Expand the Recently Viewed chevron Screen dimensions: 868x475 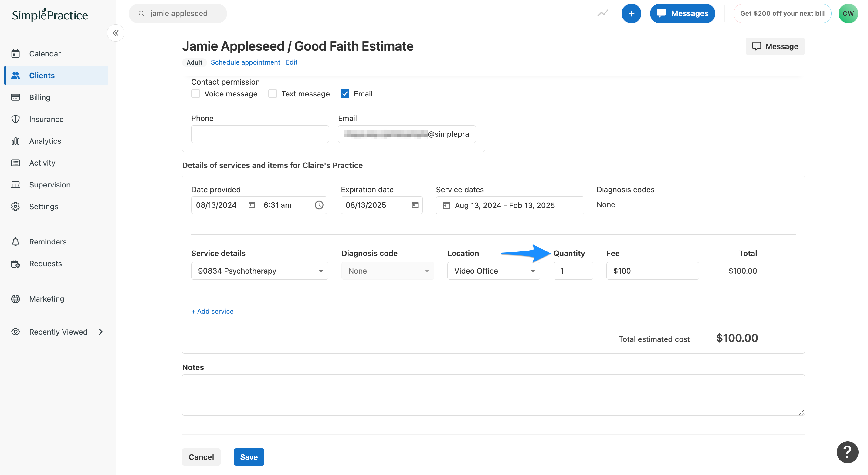pyautogui.click(x=101, y=332)
